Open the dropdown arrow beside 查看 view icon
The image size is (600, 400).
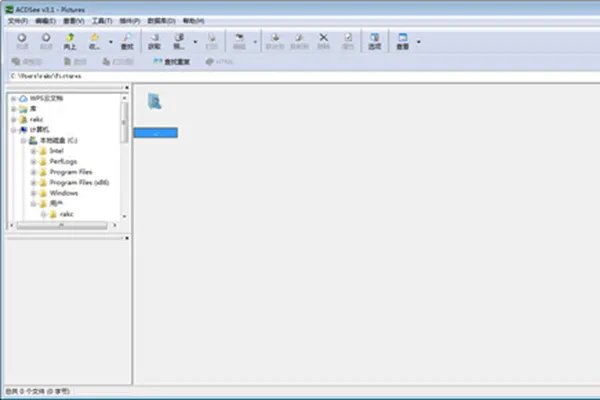point(419,41)
